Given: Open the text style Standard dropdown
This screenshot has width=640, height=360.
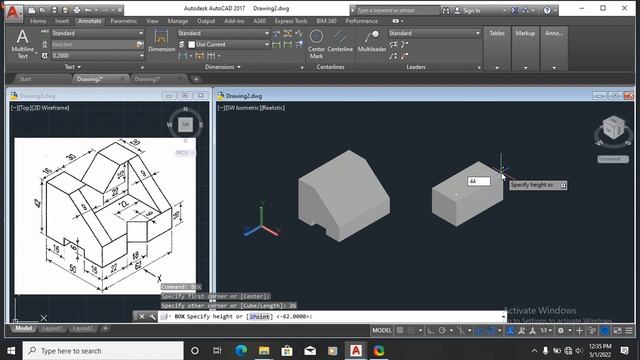Looking at the screenshot, I should (x=98, y=33).
